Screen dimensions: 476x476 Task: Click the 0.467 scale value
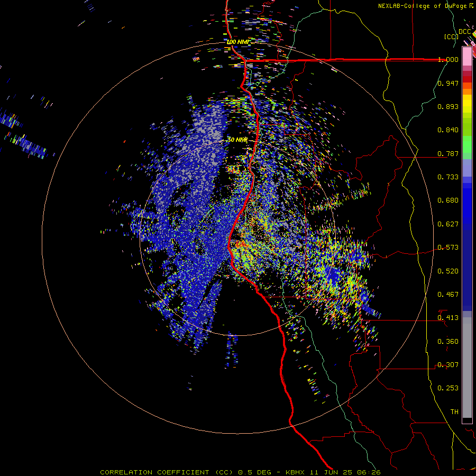pyautogui.click(x=448, y=295)
